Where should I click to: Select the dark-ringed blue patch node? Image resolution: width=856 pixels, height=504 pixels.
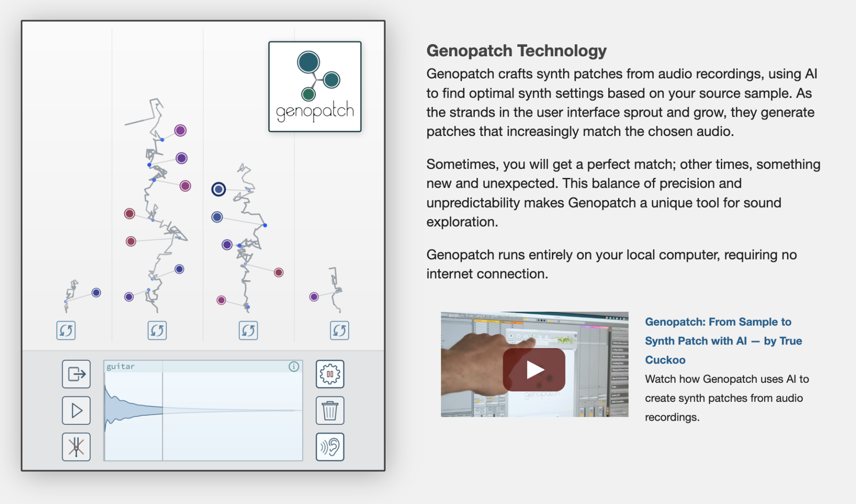point(219,189)
